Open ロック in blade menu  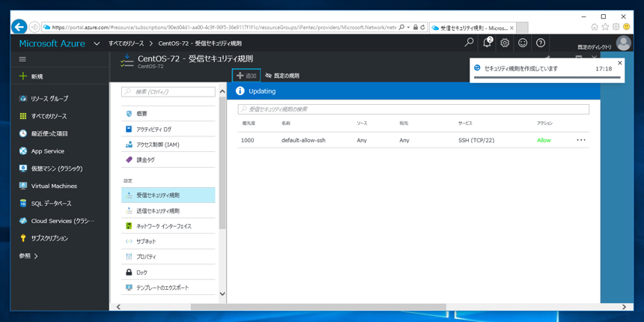168,273
